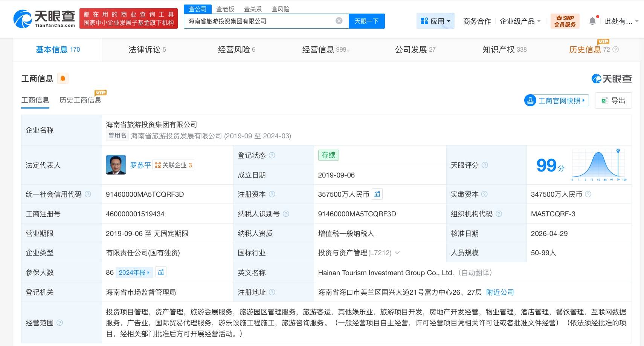644x346 pixels.
Task: Open the chart icon after 357500万人民币
Action: point(377,194)
